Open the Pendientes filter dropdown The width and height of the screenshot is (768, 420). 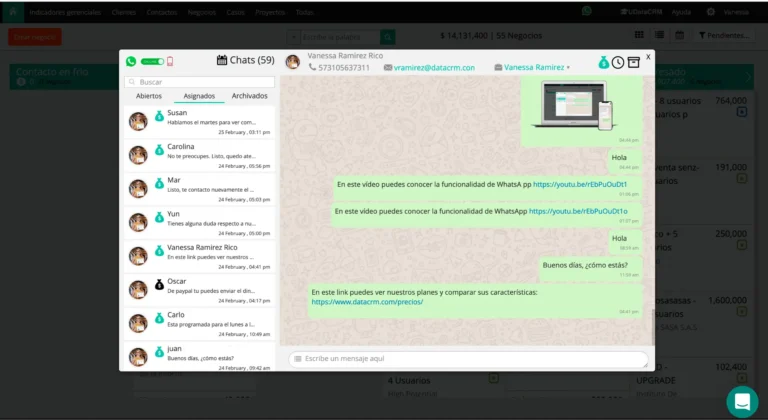[x=724, y=35]
